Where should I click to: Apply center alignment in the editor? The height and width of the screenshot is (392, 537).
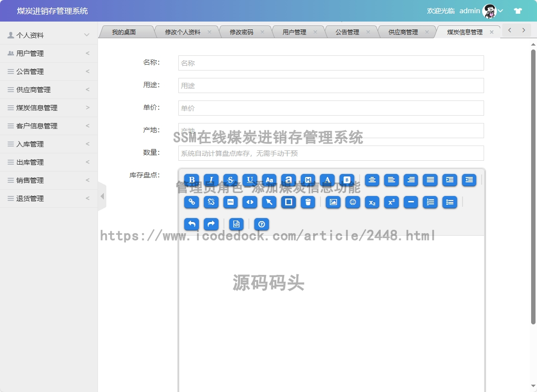[x=372, y=180]
